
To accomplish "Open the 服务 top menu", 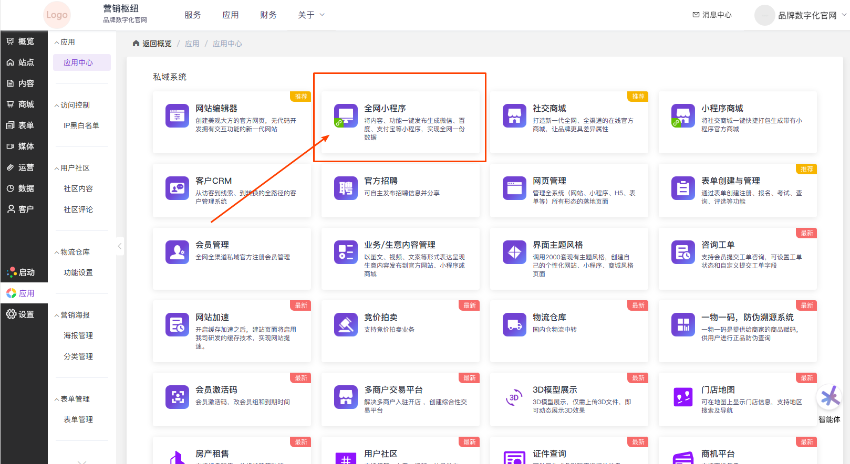I will (x=193, y=15).
